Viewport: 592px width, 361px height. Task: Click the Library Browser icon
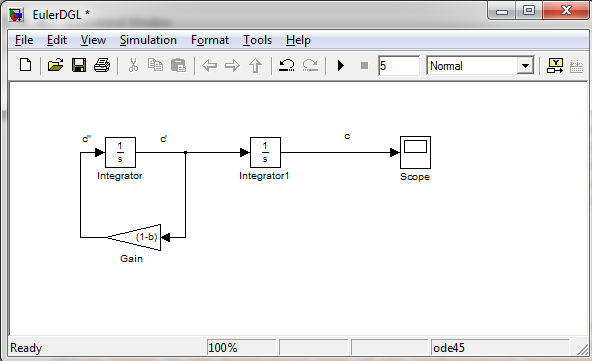[x=555, y=66]
